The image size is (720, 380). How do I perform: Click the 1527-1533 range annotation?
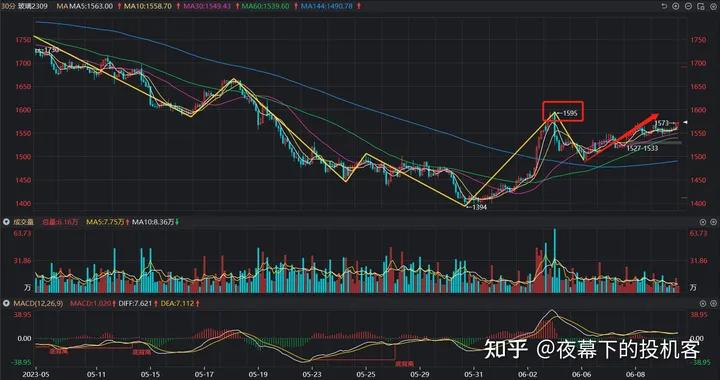(x=642, y=149)
